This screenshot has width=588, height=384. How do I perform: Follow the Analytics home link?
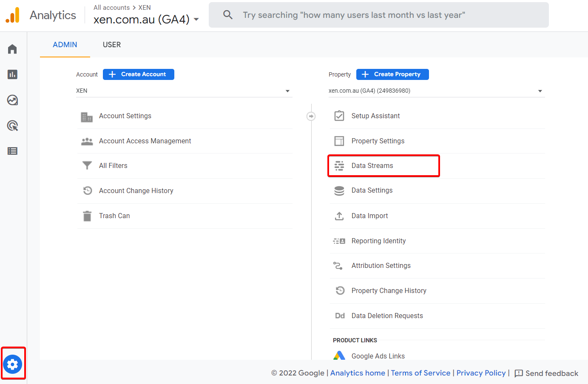[x=358, y=373]
